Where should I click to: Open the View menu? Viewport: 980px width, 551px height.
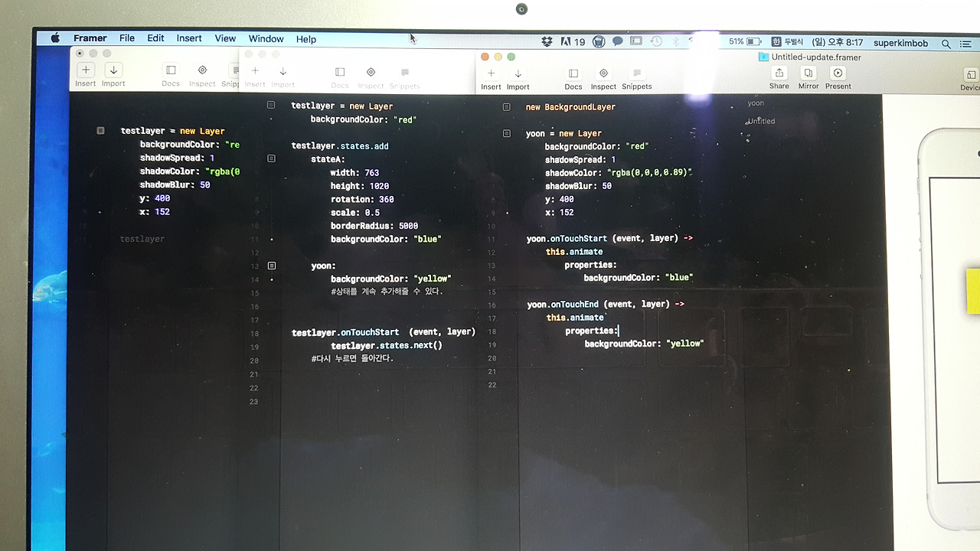[225, 38]
